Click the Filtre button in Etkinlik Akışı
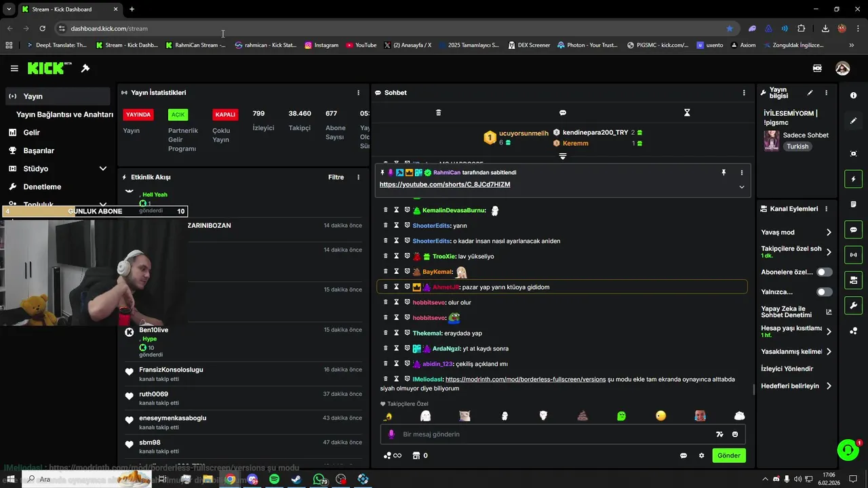Viewport: 868px width, 488px height. [336, 178]
